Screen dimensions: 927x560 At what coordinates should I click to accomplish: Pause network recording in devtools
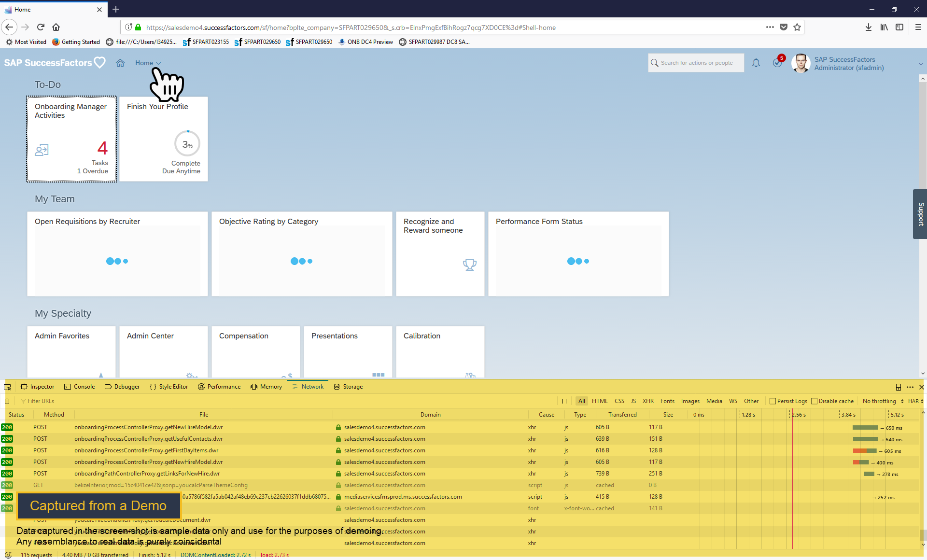(x=564, y=401)
